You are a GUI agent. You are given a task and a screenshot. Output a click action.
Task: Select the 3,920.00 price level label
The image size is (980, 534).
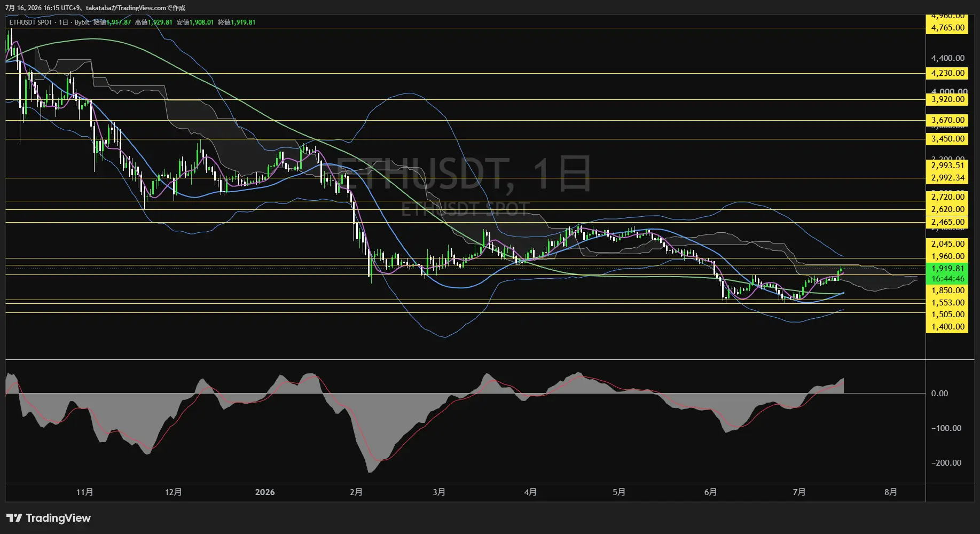click(x=947, y=99)
